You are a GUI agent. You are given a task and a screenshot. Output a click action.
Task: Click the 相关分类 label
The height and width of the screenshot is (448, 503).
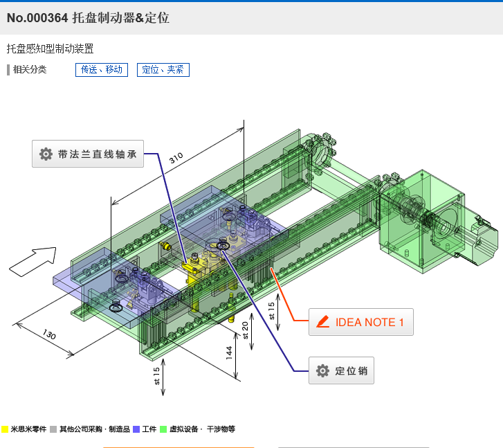click(x=30, y=69)
